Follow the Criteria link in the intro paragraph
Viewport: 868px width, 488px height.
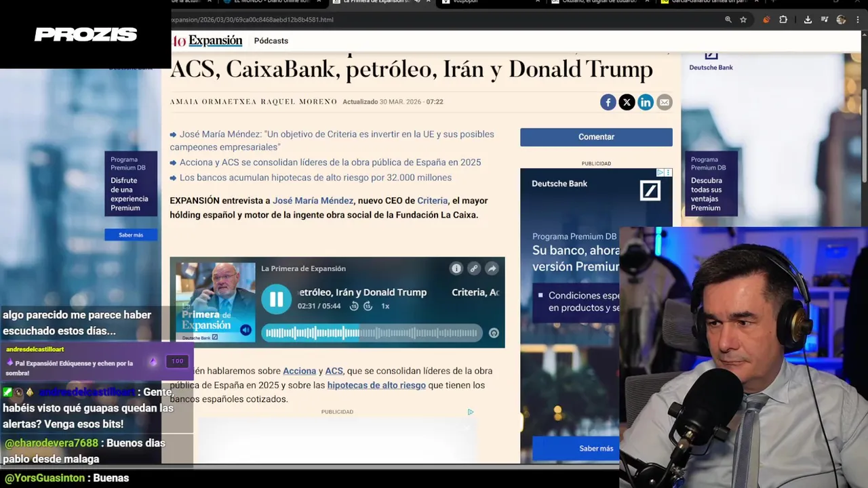433,201
